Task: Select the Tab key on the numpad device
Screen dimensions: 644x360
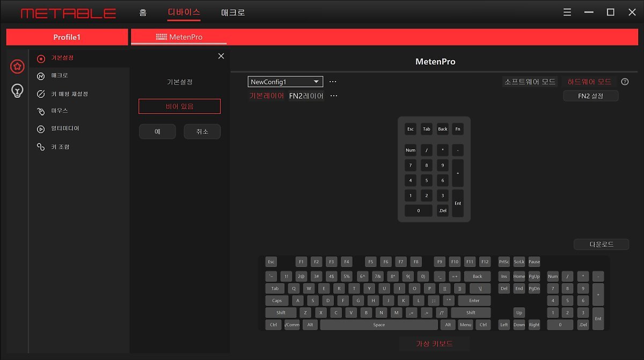Action: [427, 129]
